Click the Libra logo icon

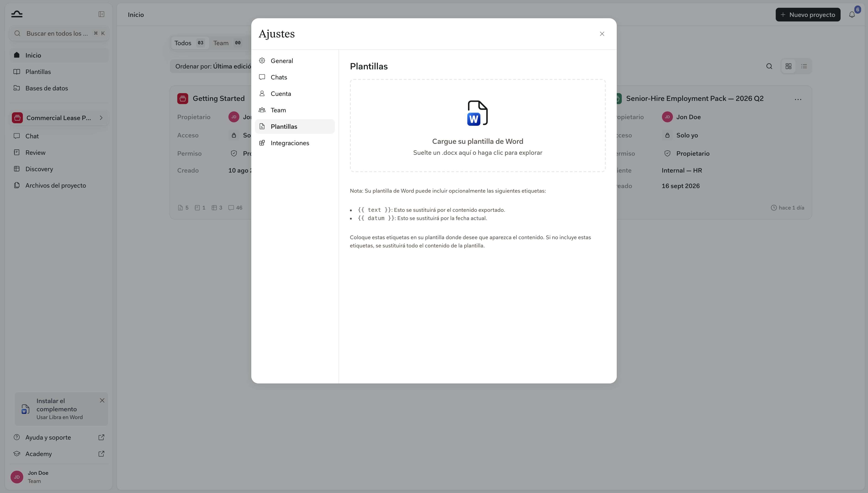pyautogui.click(x=17, y=14)
